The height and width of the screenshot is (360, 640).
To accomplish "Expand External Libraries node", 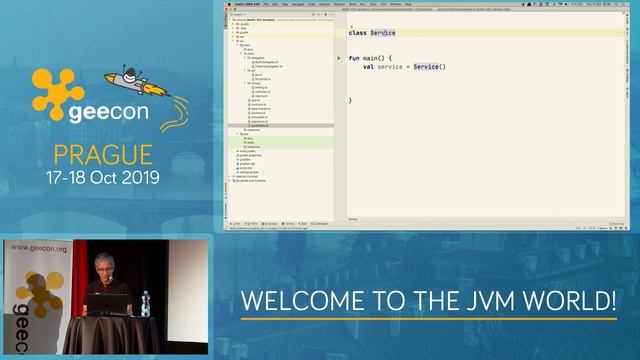I will 229,176.
